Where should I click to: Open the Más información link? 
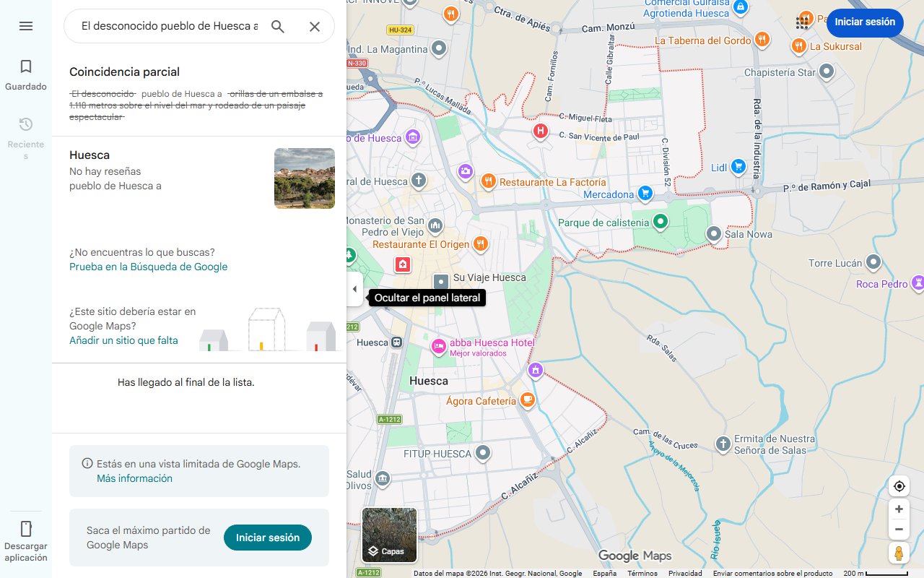134,478
